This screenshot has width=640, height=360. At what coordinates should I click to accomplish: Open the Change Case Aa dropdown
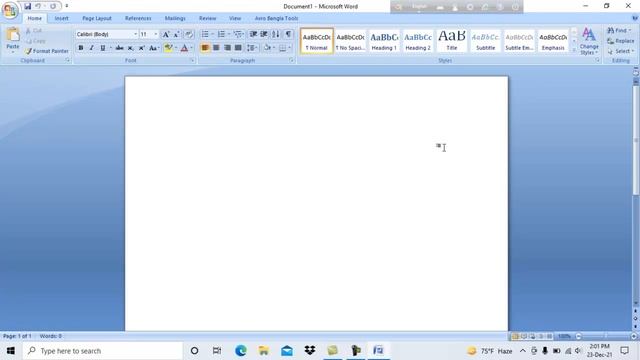pyautogui.click(x=153, y=48)
